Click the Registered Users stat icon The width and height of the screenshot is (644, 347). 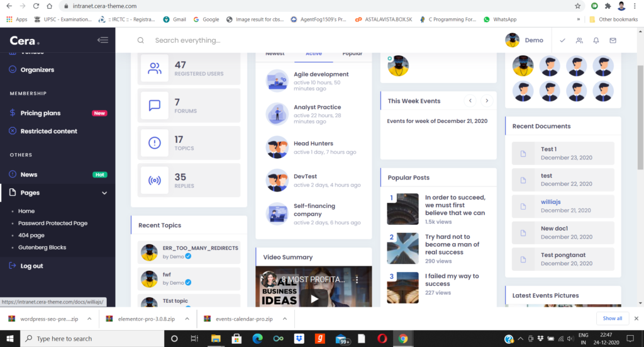[155, 68]
